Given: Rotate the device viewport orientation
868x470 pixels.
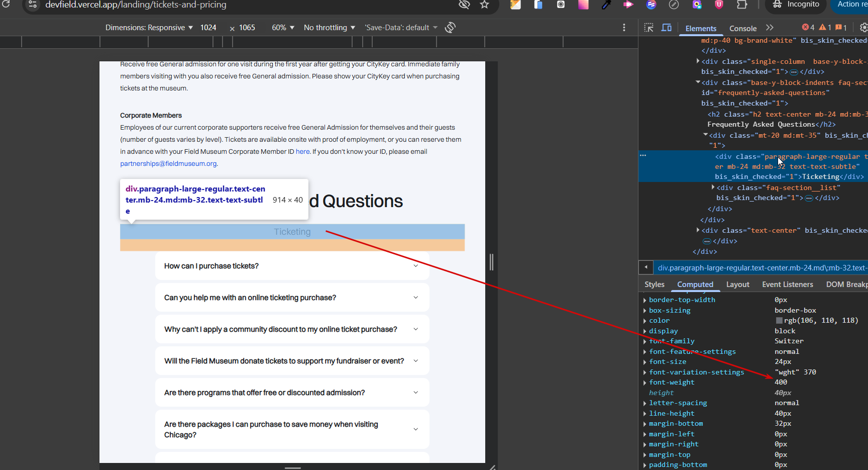Looking at the screenshot, I should tap(450, 27).
